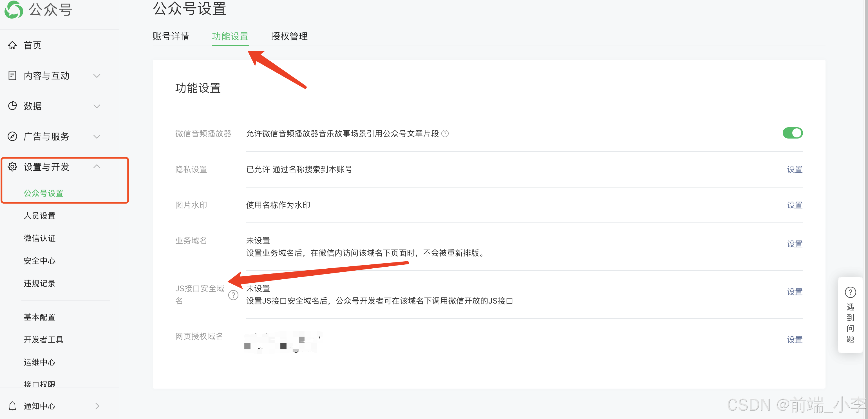Open the 遇到问题 help widget
This screenshot has width=868, height=419.
tap(850, 315)
